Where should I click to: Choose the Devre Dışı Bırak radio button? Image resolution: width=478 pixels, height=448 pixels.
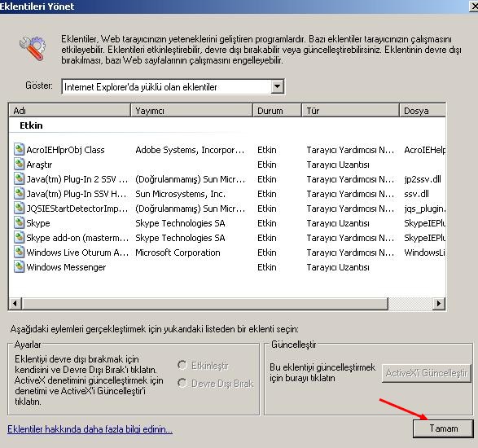click(182, 383)
